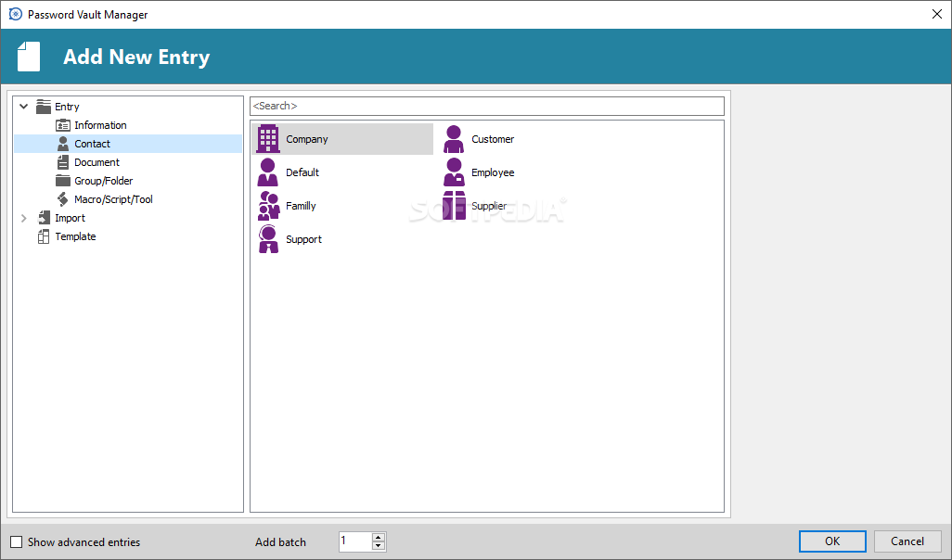The height and width of the screenshot is (560, 952).
Task: Close the Add New Entry dialog
Action: coord(937,14)
